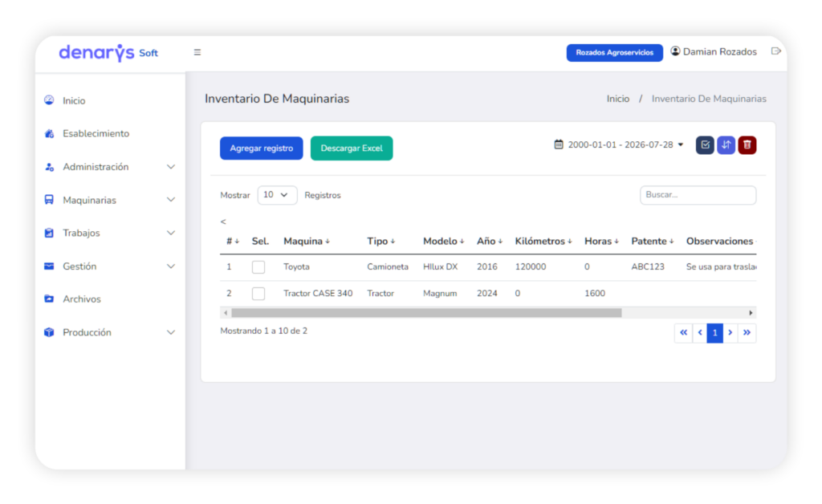The height and width of the screenshot is (504, 822).
Task: Click the dark select-all check icon button
Action: pos(705,145)
